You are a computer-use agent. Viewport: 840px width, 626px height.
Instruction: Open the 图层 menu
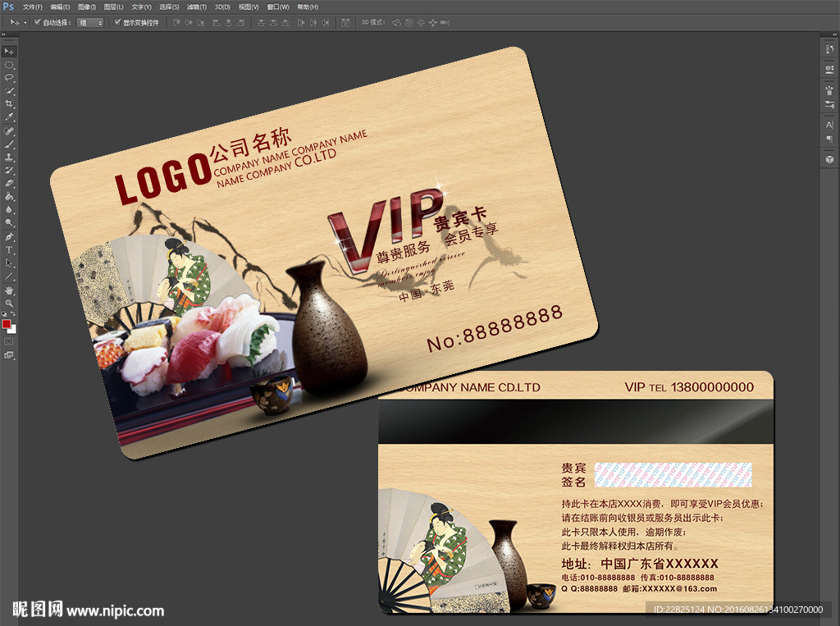(x=114, y=7)
